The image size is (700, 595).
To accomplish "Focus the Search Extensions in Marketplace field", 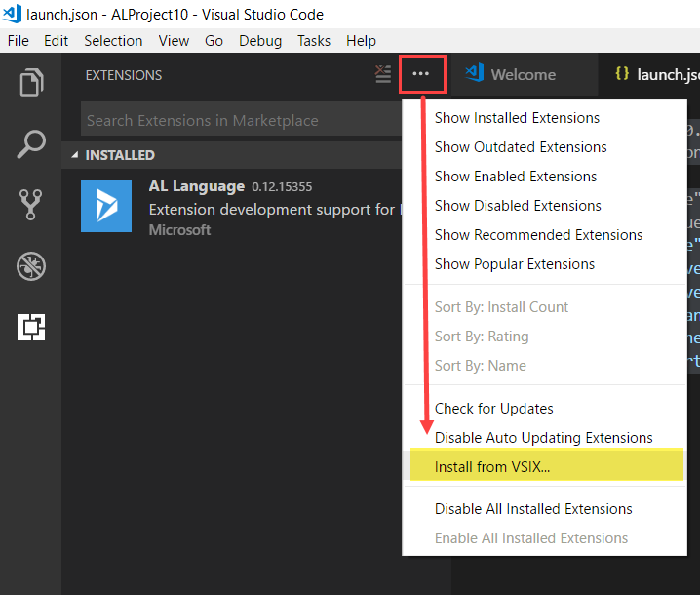I will click(241, 120).
